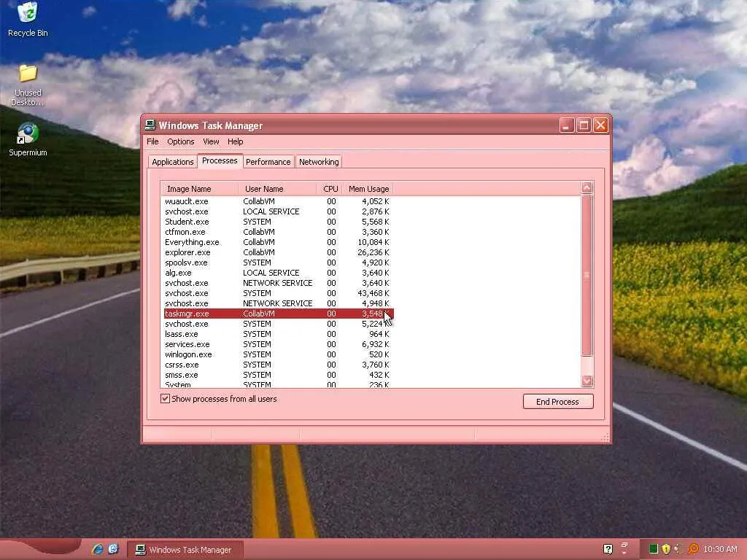The height and width of the screenshot is (560, 747).
Task: Click the process list vertical scrollbar thumb
Action: tap(587, 275)
